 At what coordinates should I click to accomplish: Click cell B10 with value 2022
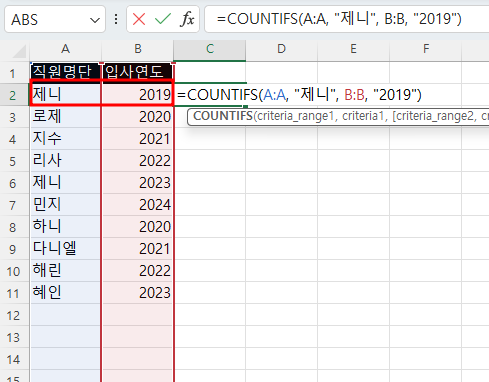pos(138,271)
